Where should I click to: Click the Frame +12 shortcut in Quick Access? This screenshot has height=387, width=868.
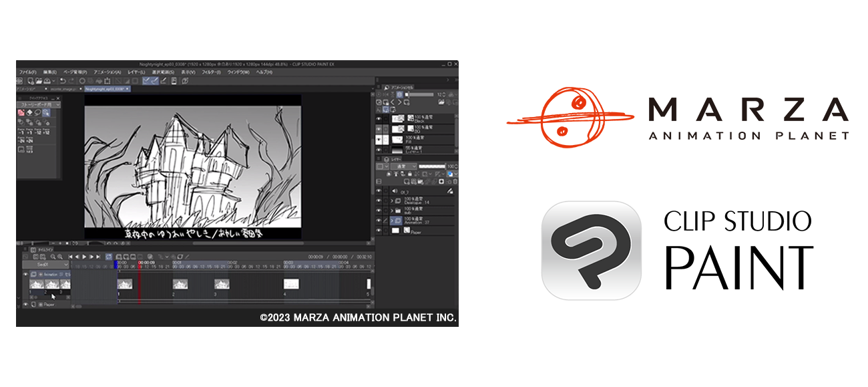[46, 132]
